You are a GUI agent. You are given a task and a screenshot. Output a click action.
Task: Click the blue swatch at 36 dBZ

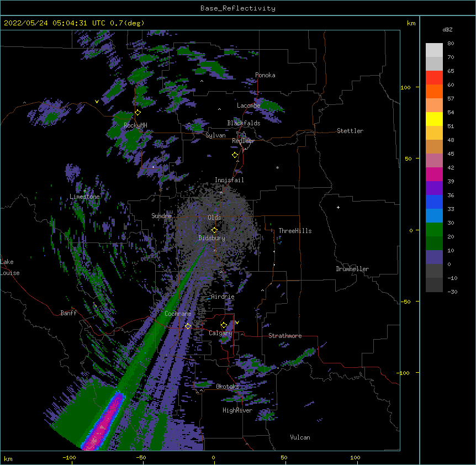[434, 202]
